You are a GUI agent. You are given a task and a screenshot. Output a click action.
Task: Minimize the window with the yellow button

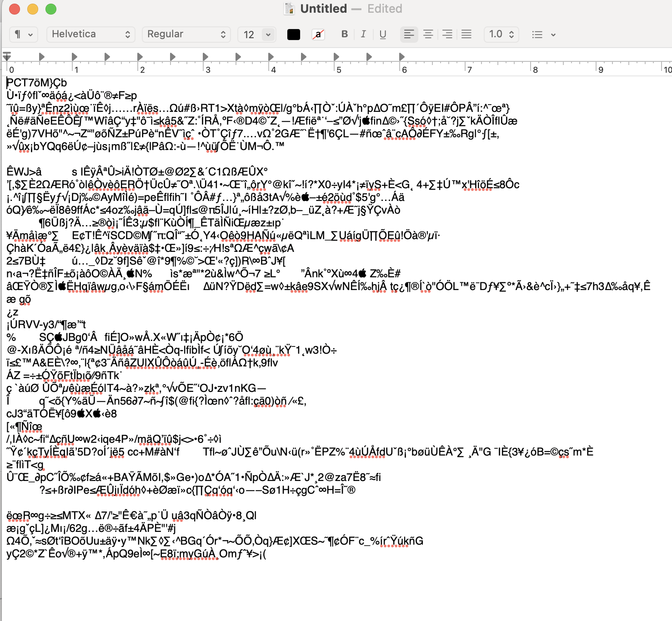pyautogui.click(x=33, y=9)
